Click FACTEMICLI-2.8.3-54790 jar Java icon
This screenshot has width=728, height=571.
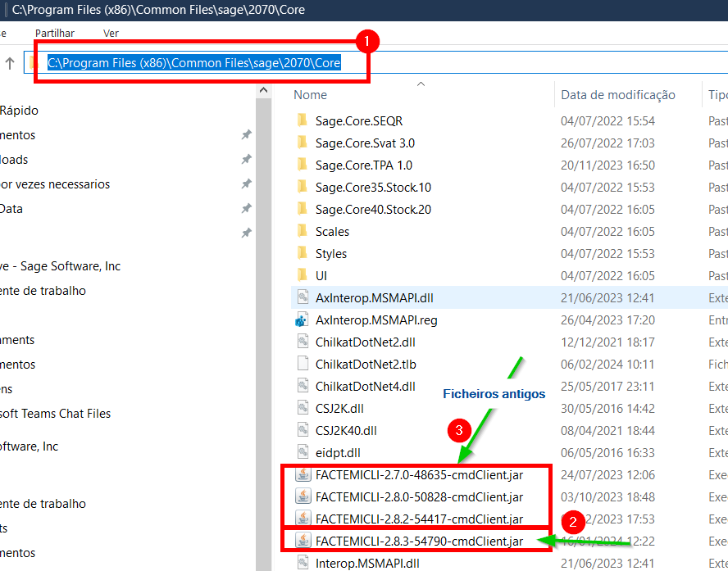pyautogui.click(x=303, y=541)
